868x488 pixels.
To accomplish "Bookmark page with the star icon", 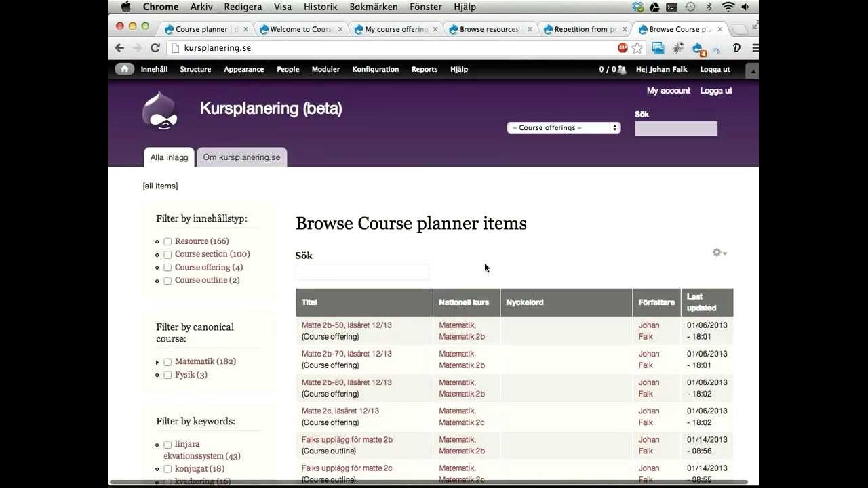I will click(637, 48).
